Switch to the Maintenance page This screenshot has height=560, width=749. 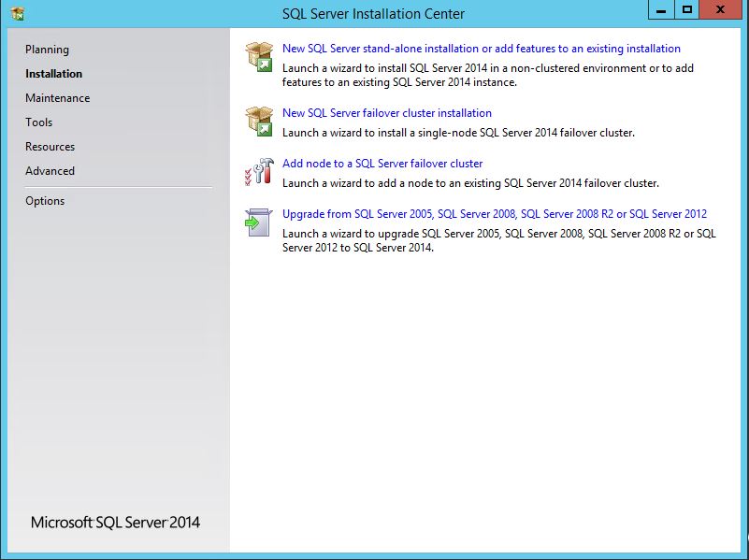[57, 98]
